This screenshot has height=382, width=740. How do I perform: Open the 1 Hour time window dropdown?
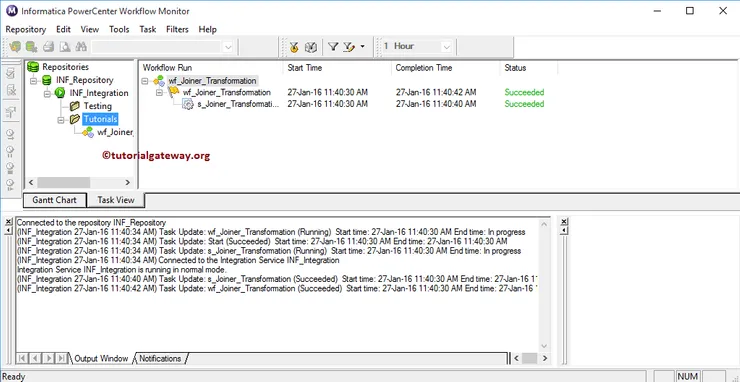tap(446, 47)
